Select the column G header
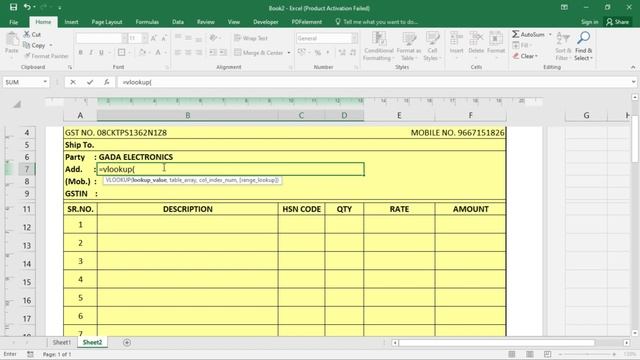The height and width of the screenshot is (360, 640). [586, 116]
